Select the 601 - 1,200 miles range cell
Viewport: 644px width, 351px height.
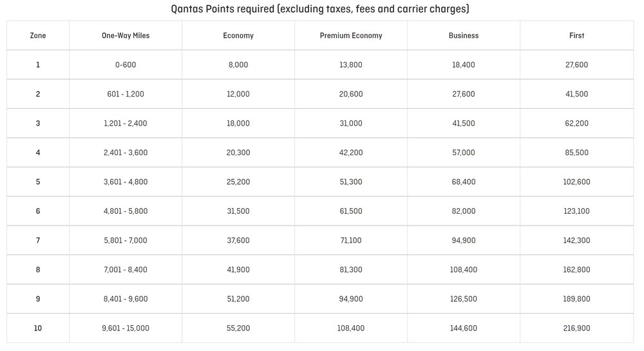coord(126,94)
